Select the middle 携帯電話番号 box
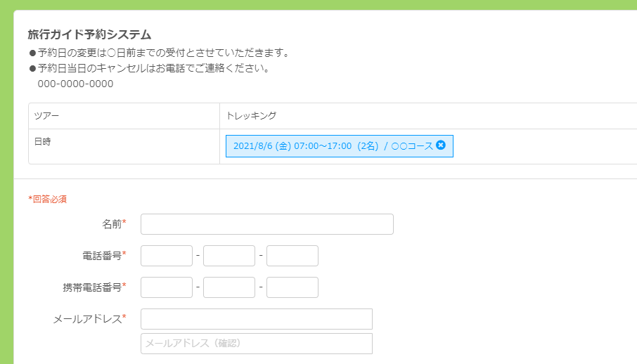The height and width of the screenshot is (364, 637). tap(229, 287)
